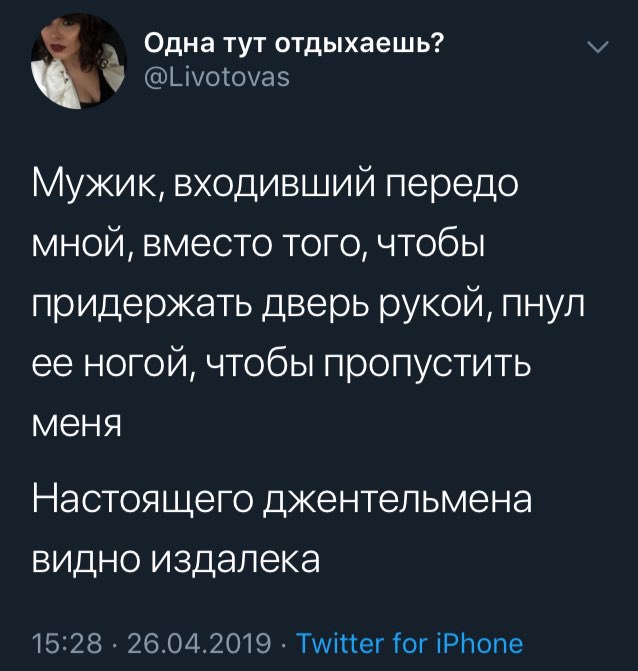The height and width of the screenshot is (671, 638).
Task: Click the line 'видно издалека'
Action: pos(177,555)
